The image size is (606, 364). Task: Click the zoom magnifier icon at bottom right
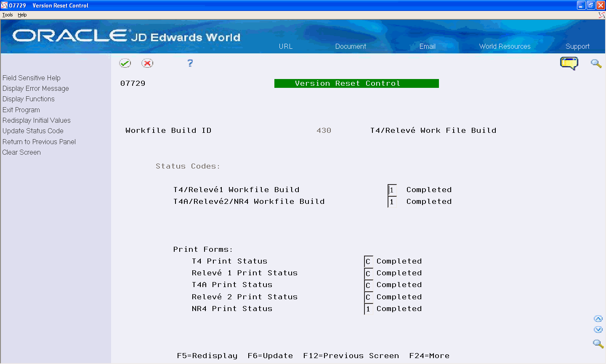click(x=598, y=344)
